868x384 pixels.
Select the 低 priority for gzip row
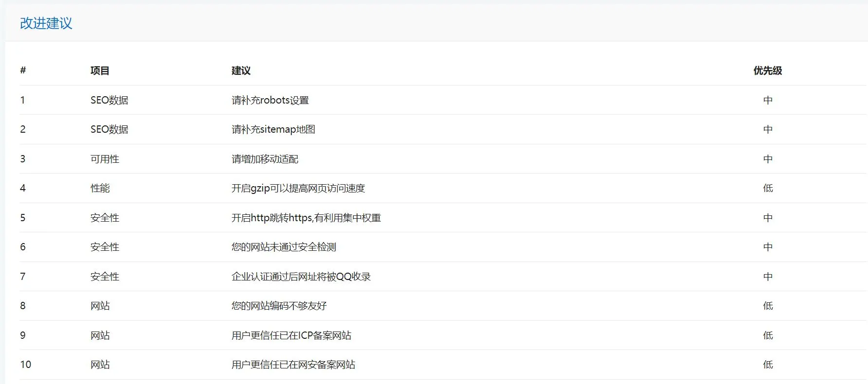point(768,188)
